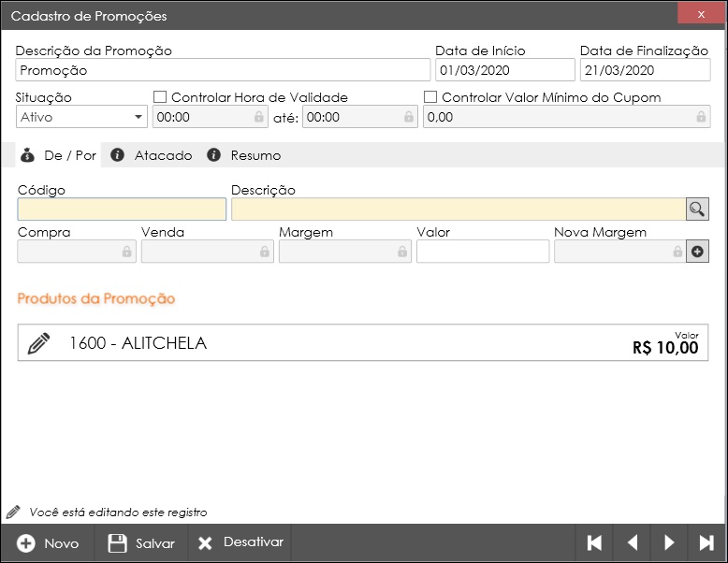728x563 pixels.
Task: Click the R$ 10,00 value
Action: 665,348
